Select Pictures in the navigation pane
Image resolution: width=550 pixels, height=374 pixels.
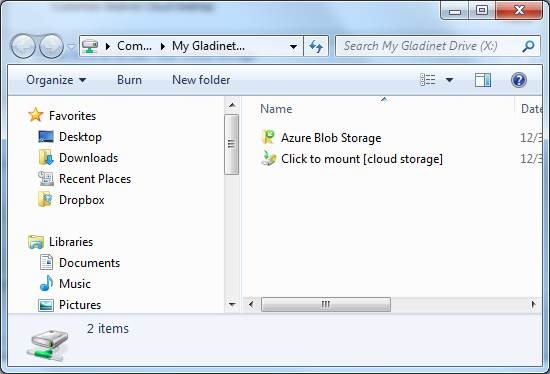pyautogui.click(x=80, y=305)
